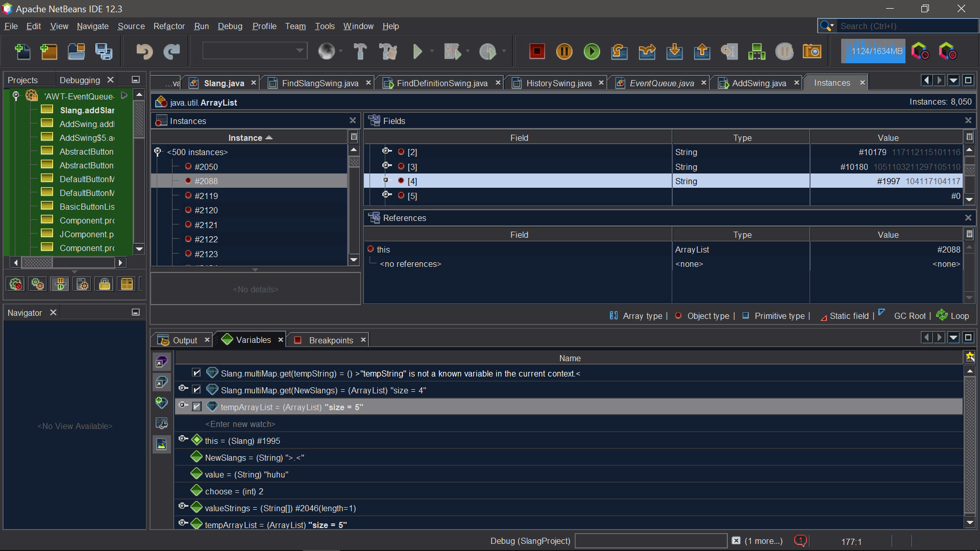Switch to the Output tab
Image resolution: width=980 pixels, height=551 pixels.
pyautogui.click(x=185, y=340)
